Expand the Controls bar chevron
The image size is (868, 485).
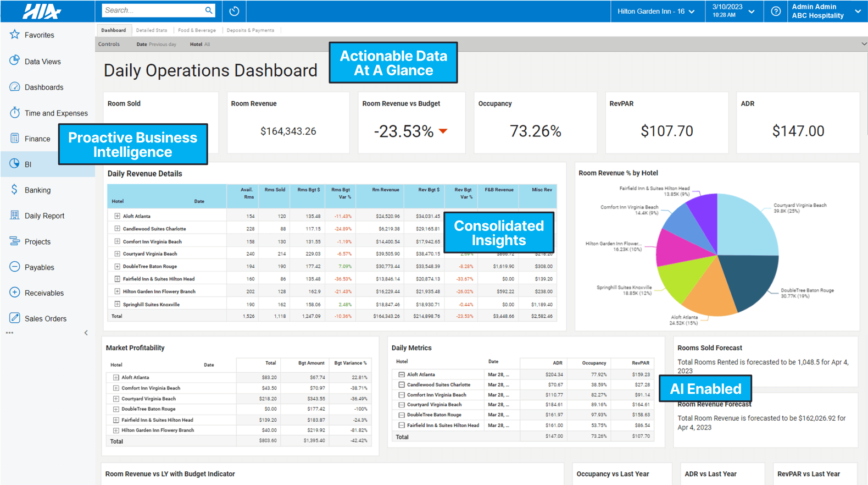pos(864,44)
